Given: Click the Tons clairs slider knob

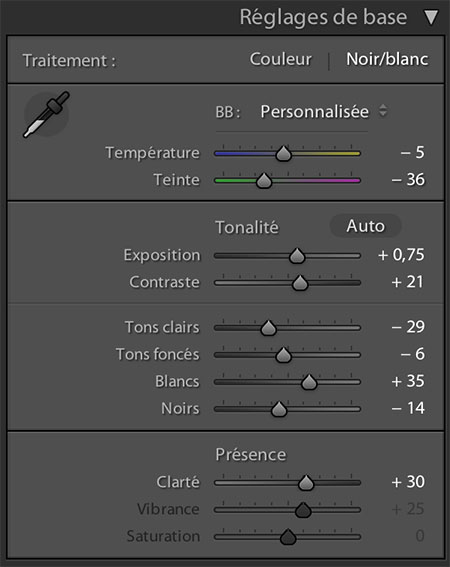Looking at the screenshot, I should click(x=268, y=328).
